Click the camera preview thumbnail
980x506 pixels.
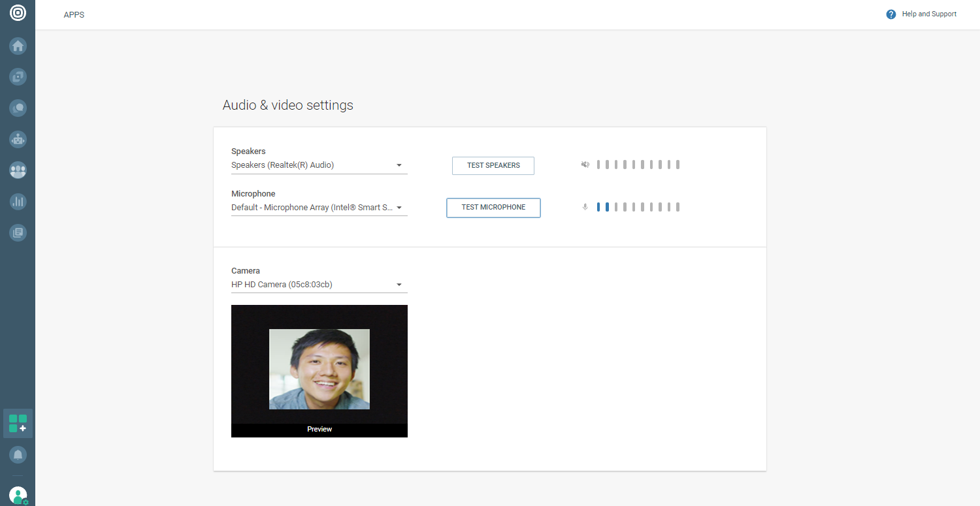(x=319, y=369)
